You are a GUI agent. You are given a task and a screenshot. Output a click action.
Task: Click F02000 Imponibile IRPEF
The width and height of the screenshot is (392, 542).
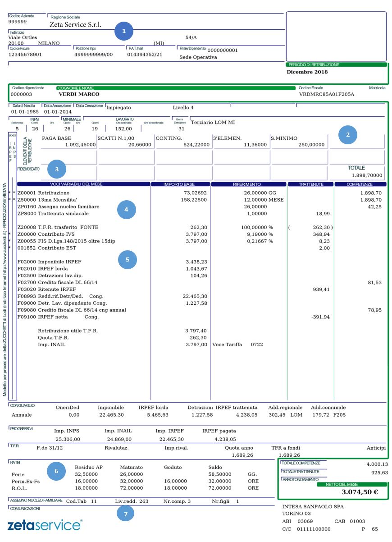49,262
